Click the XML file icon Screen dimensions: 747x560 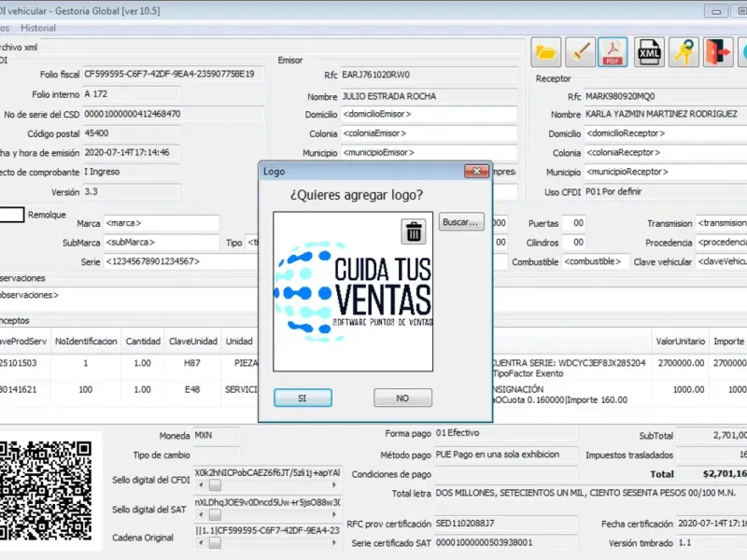[x=649, y=52]
